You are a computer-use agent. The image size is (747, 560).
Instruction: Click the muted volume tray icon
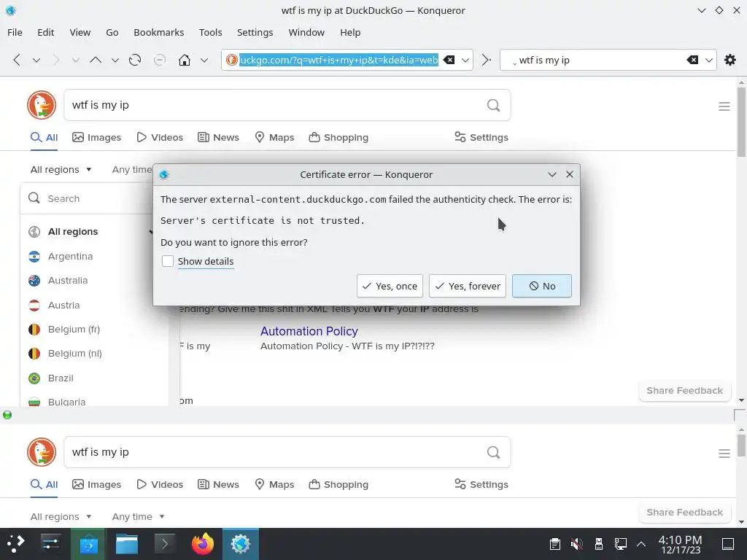point(576,543)
